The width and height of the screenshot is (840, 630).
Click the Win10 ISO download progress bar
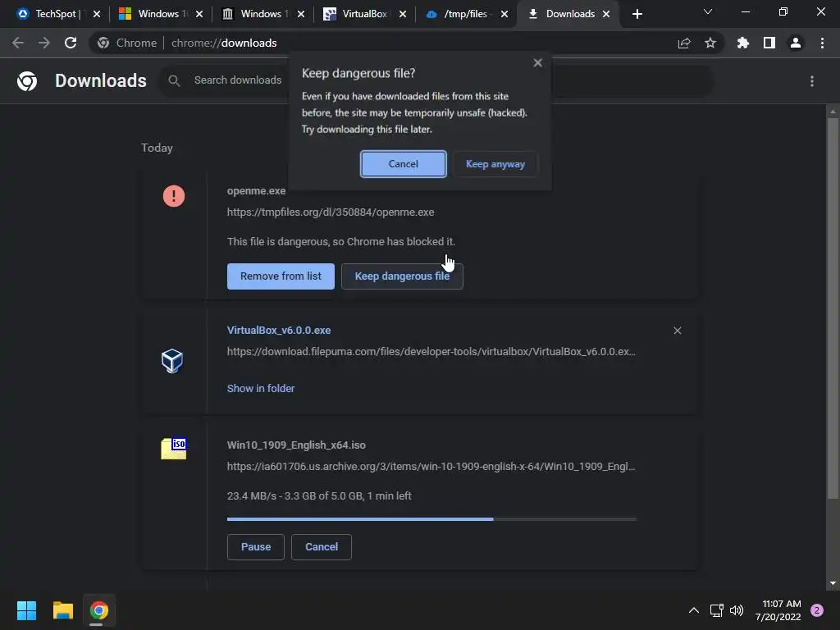[x=431, y=519]
